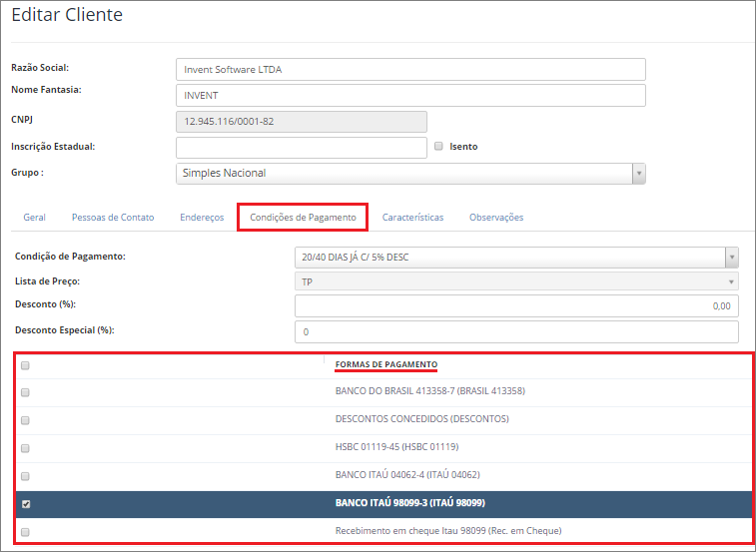
Task: Click the Desconto (%) field
Action: [516, 305]
